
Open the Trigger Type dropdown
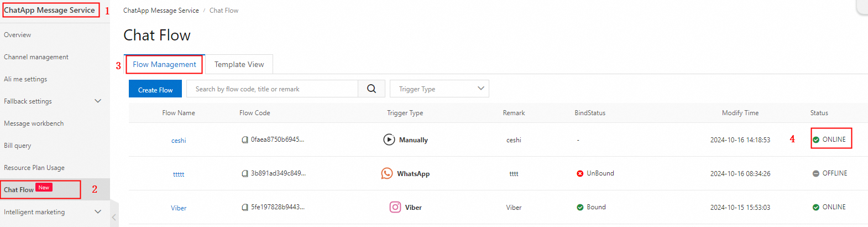pyautogui.click(x=440, y=89)
